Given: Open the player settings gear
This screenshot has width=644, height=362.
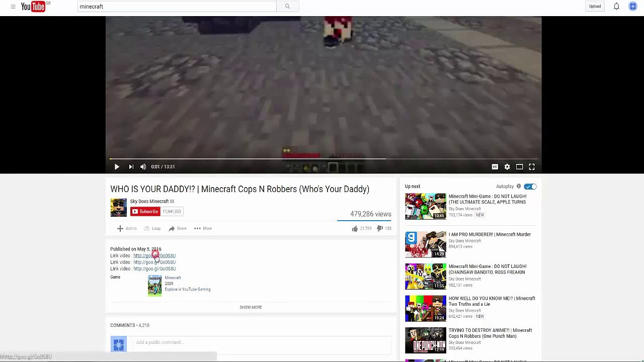Looking at the screenshot, I should point(507,167).
